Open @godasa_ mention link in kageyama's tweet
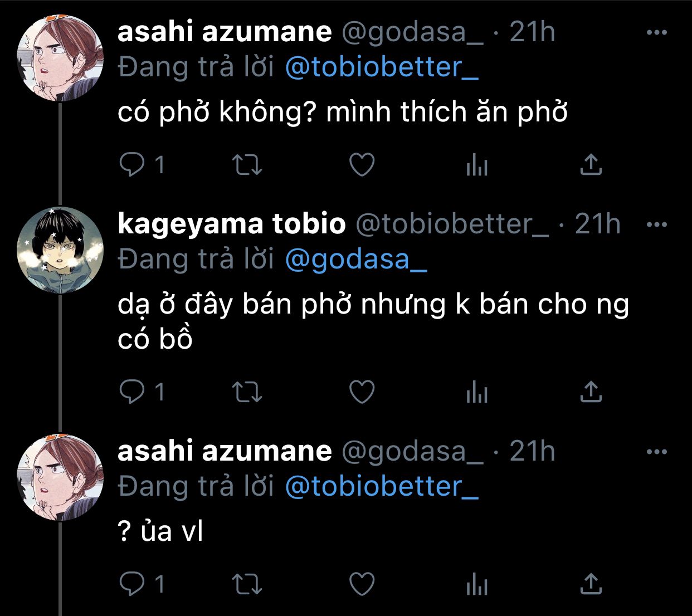 (x=356, y=260)
